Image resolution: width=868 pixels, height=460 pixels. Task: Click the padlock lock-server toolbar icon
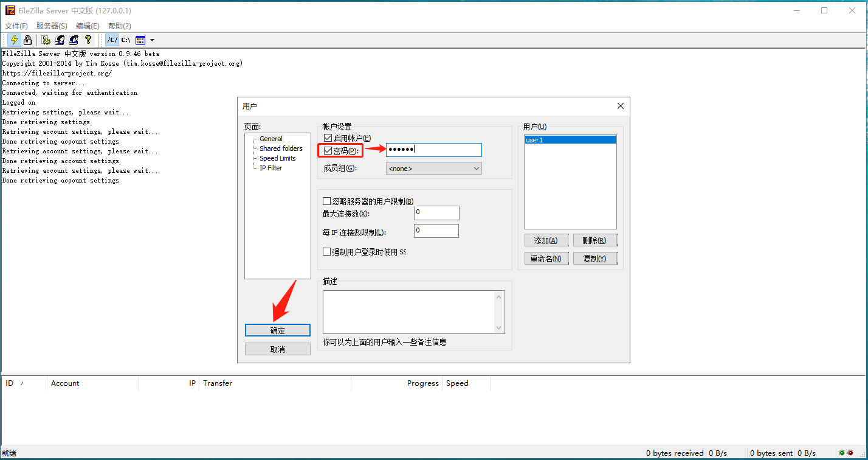tap(27, 40)
